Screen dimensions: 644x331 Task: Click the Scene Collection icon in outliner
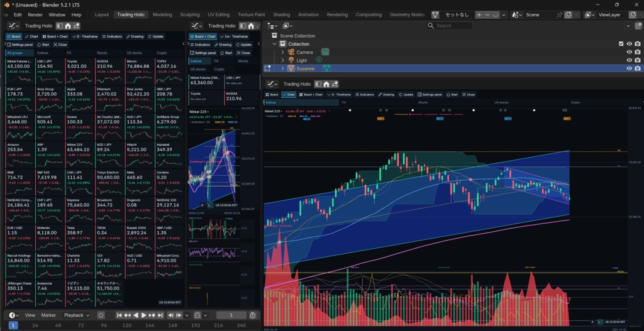(274, 36)
